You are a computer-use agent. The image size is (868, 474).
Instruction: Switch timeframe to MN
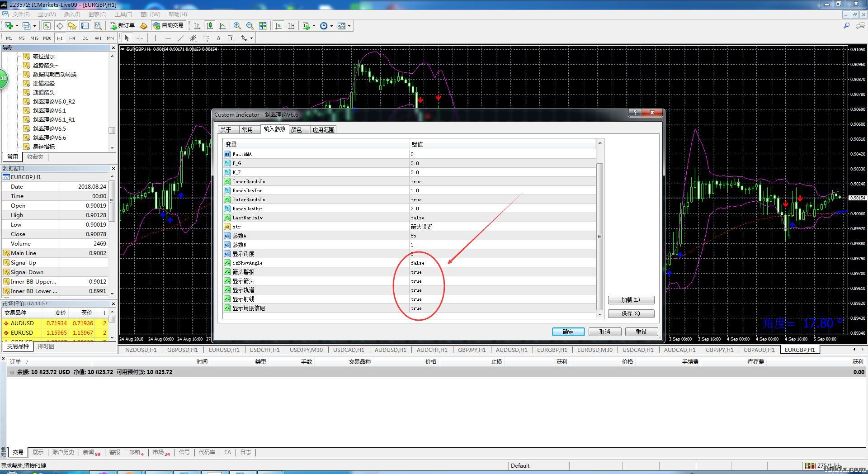click(110, 38)
